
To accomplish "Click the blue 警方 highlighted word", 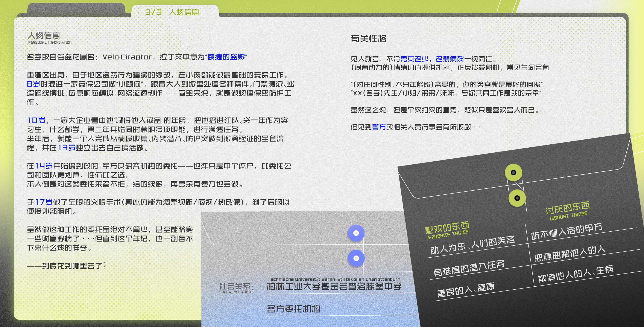I will coord(379,127).
